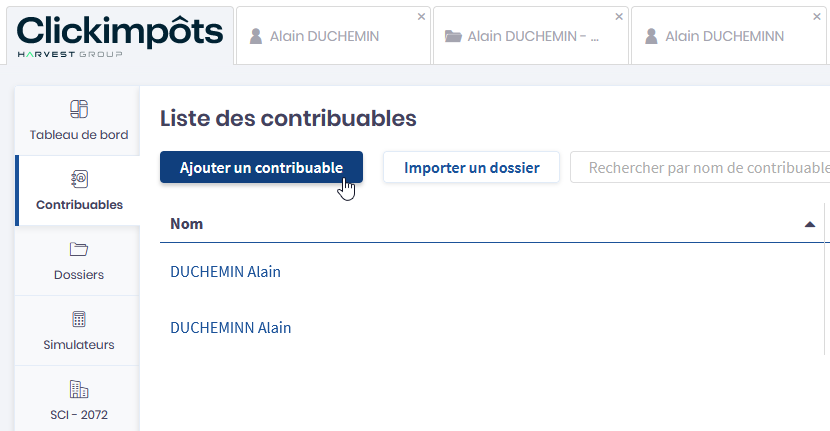The height and width of the screenshot is (431, 830).
Task: Open the DUCHEMINN Alain contributor link
Action: pos(230,328)
